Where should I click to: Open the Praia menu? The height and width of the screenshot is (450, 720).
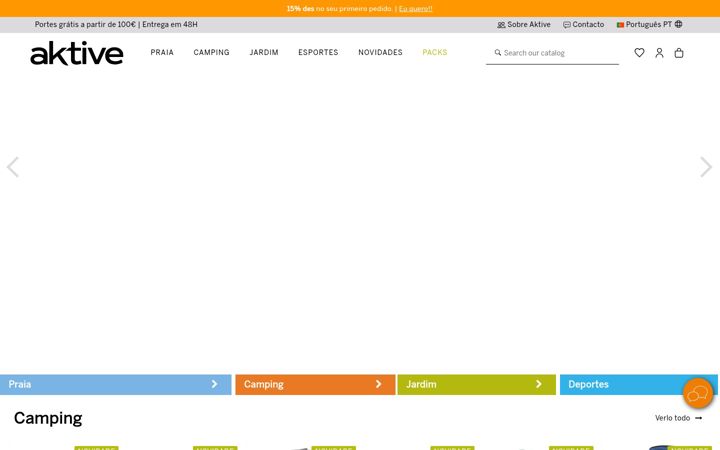coord(162,52)
